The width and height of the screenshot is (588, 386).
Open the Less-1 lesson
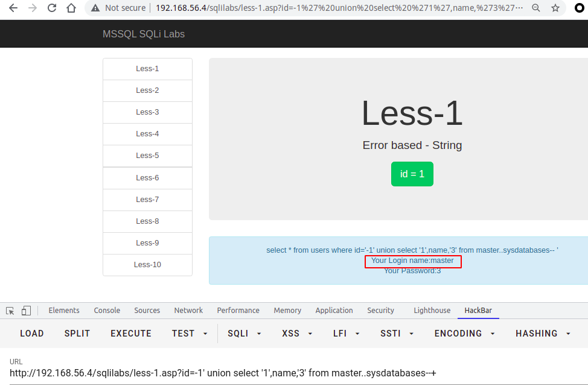click(x=147, y=69)
